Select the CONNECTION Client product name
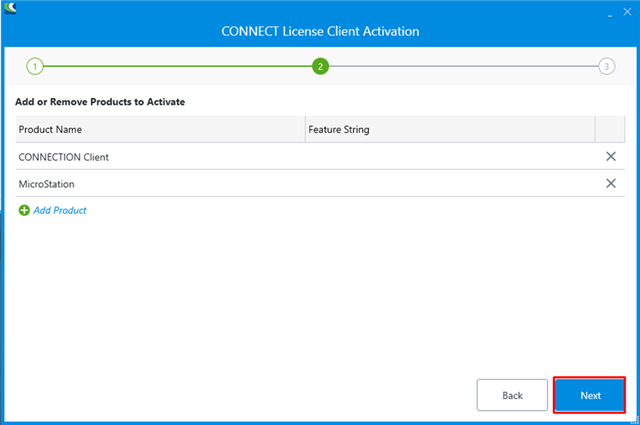This screenshot has width=640, height=425. pyautogui.click(x=63, y=157)
